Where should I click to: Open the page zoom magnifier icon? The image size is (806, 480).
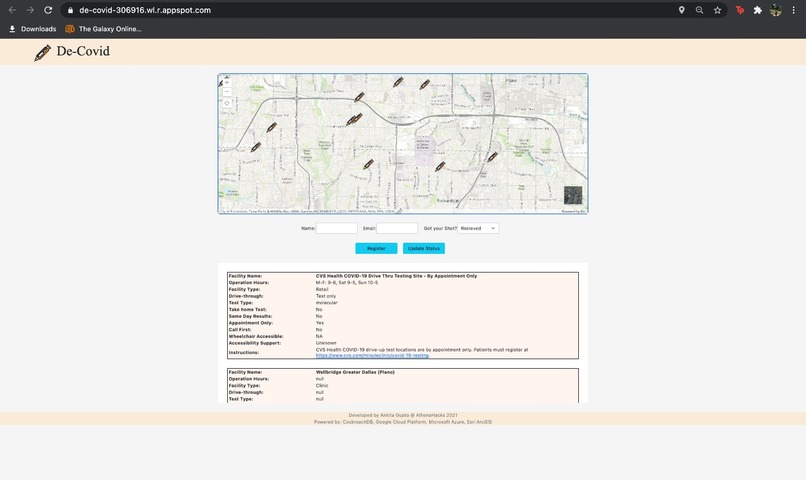coord(700,10)
